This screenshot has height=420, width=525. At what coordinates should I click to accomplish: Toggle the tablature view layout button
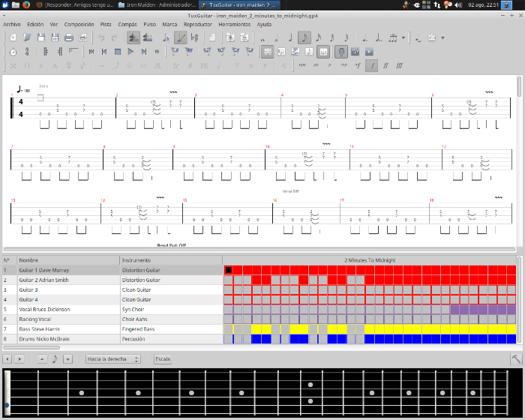point(268,52)
